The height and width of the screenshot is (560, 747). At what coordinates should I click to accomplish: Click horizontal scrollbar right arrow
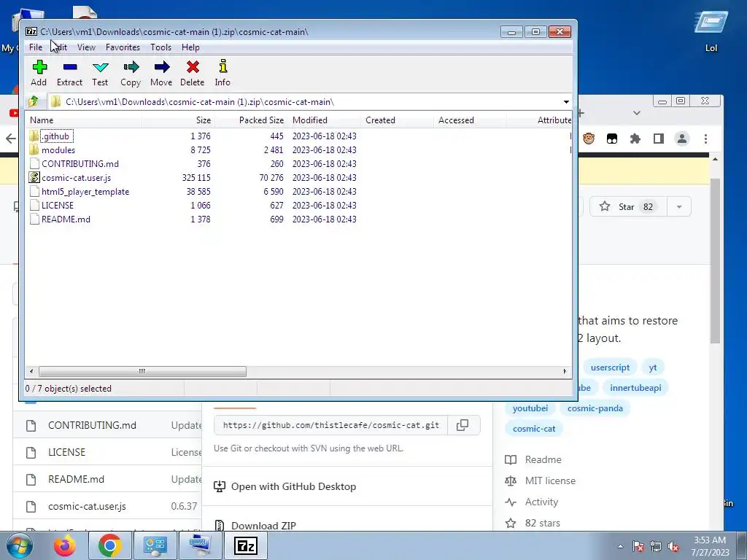tap(565, 371)
